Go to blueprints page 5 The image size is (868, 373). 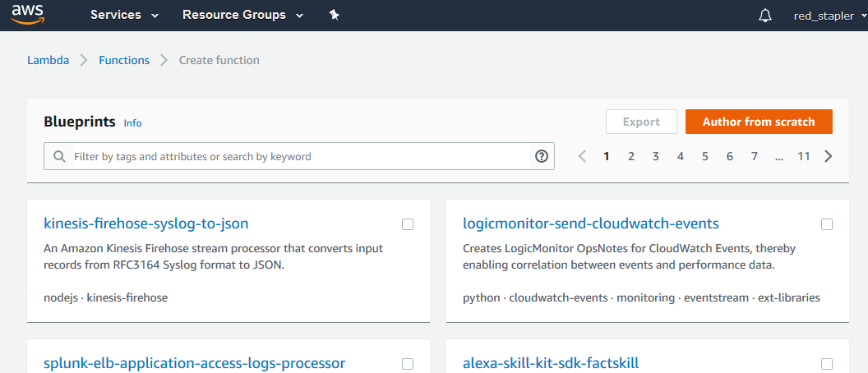705,157
